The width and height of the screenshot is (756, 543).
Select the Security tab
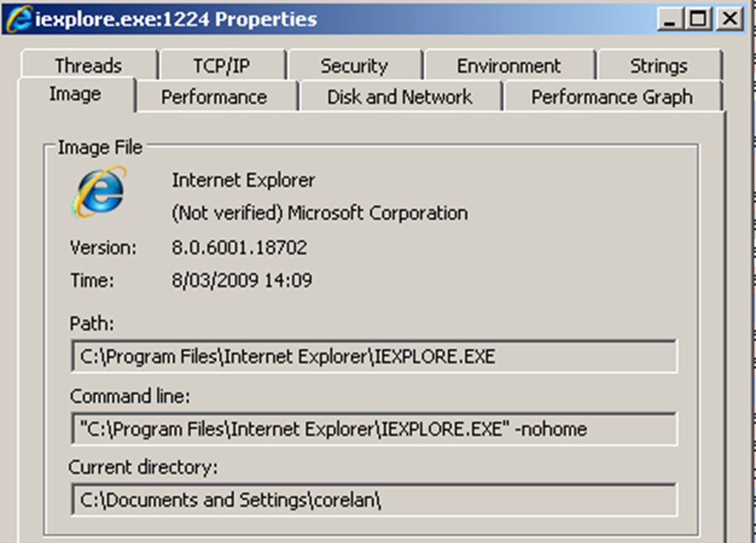354,66
